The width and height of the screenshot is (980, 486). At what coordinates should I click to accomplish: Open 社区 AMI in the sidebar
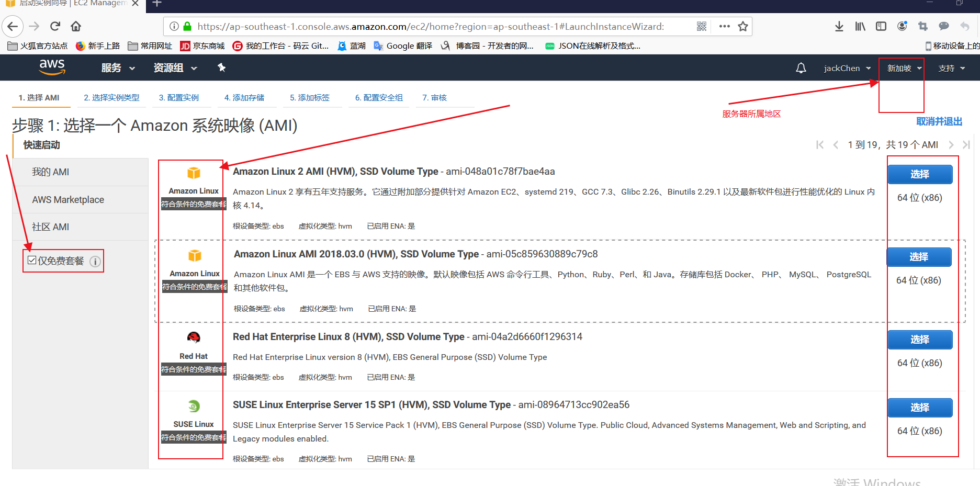pyautogui.click(x=81, y=227)
